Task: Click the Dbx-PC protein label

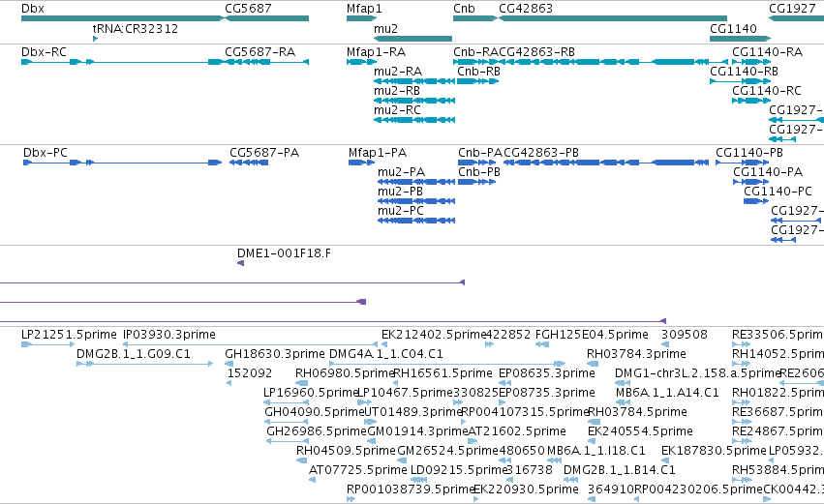Action: tap(46, 152)
